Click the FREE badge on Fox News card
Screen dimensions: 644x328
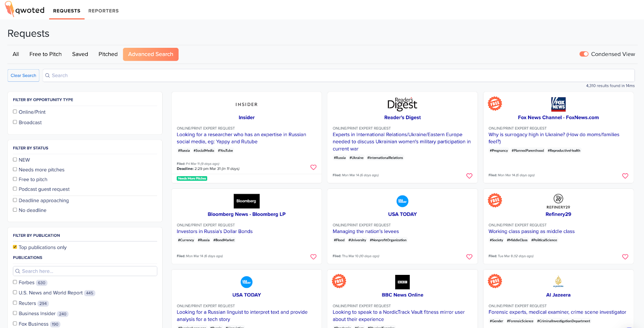point(495,104)
